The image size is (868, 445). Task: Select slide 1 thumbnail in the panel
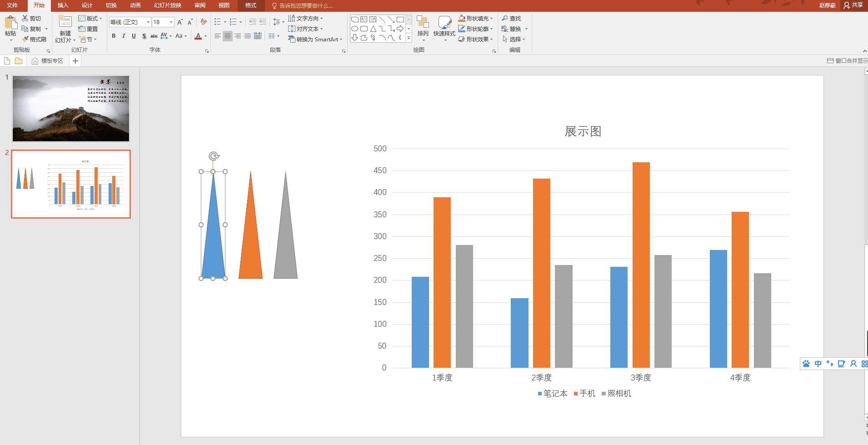[71, 109]
